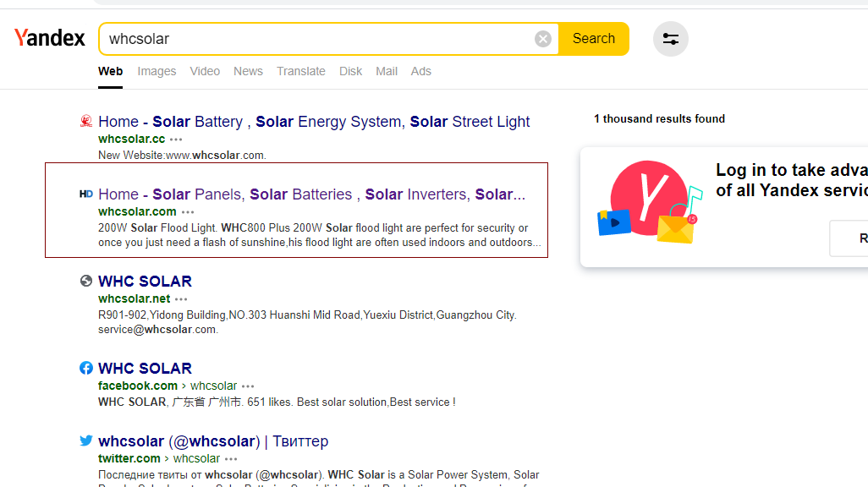Click the Yandex logo
Screen dimensions: 868x487
(50, 38)
